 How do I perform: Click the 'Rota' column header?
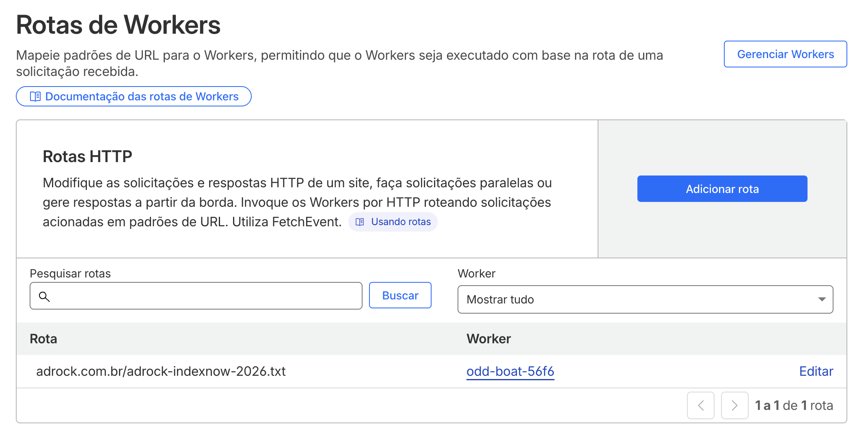tap(43, 339)
